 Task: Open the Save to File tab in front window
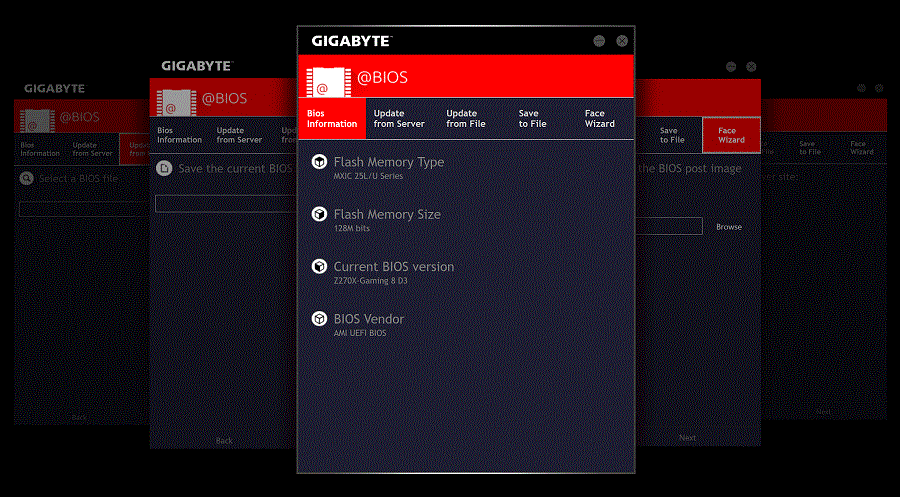pyautogui.click(x=532, y=118)
